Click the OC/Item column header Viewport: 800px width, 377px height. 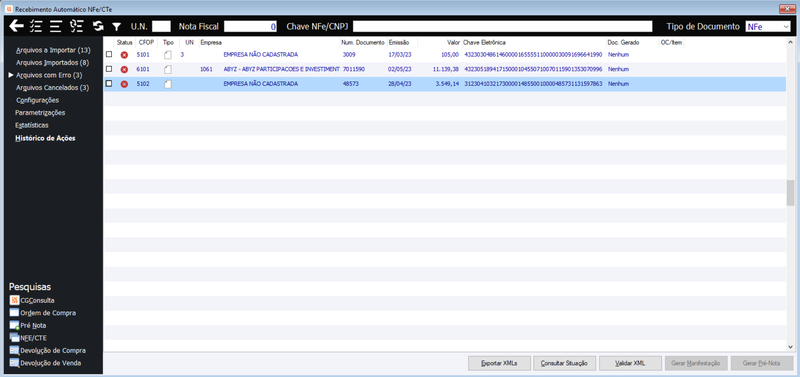tap(671, 42)
